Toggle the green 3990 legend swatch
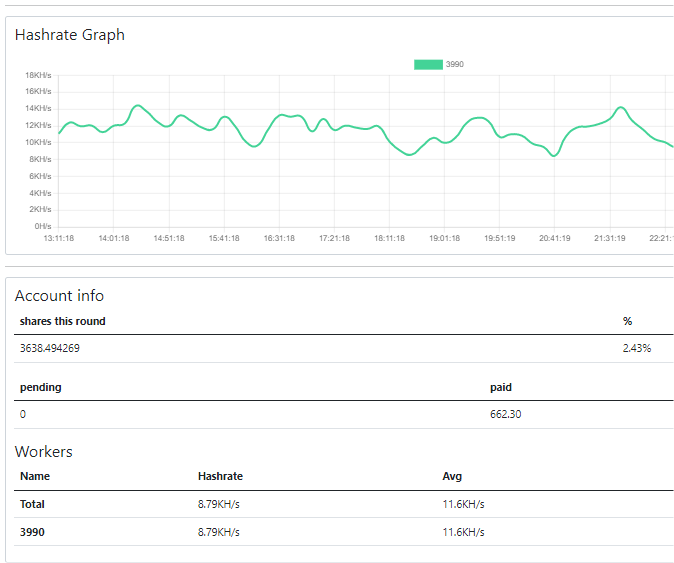This screenshot has width=674, height=563. pos(428,64)
